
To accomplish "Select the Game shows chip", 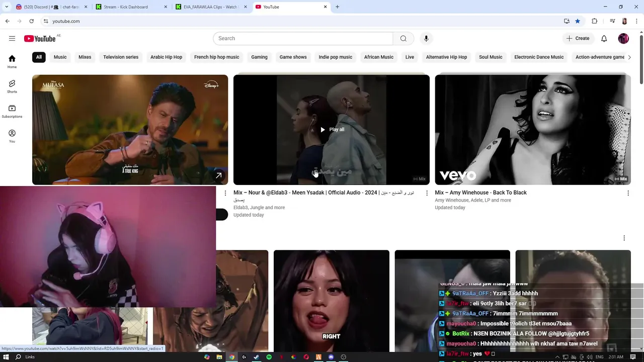I will pyautogui.click(x=293, y=57).
